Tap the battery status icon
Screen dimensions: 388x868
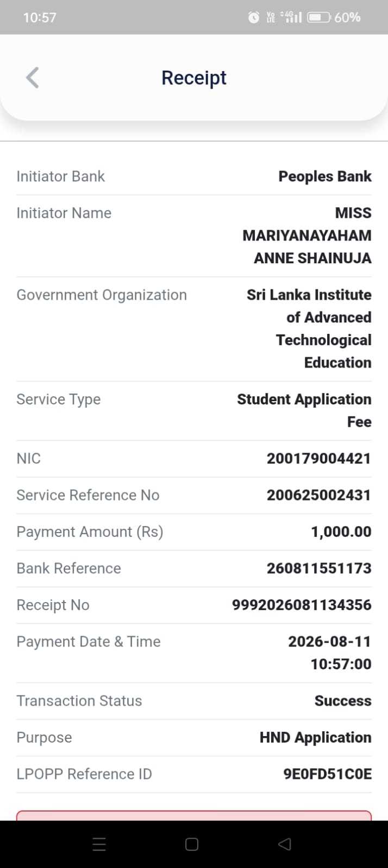click(x=319, y=17)
